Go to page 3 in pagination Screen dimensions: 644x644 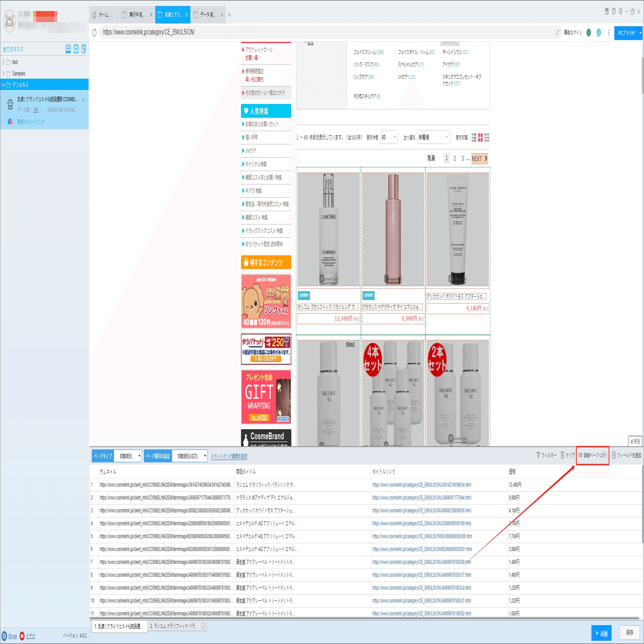tap(463, 159)
